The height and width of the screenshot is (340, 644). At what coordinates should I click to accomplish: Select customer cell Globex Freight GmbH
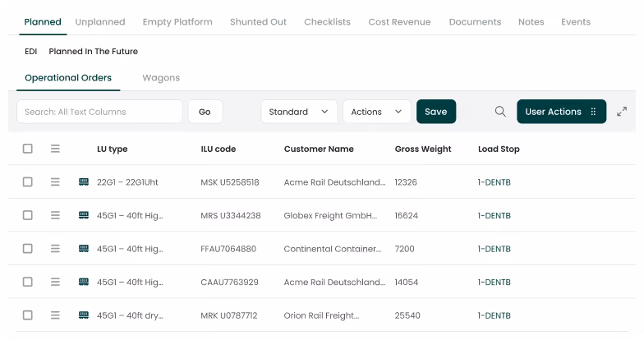(330, 215)
